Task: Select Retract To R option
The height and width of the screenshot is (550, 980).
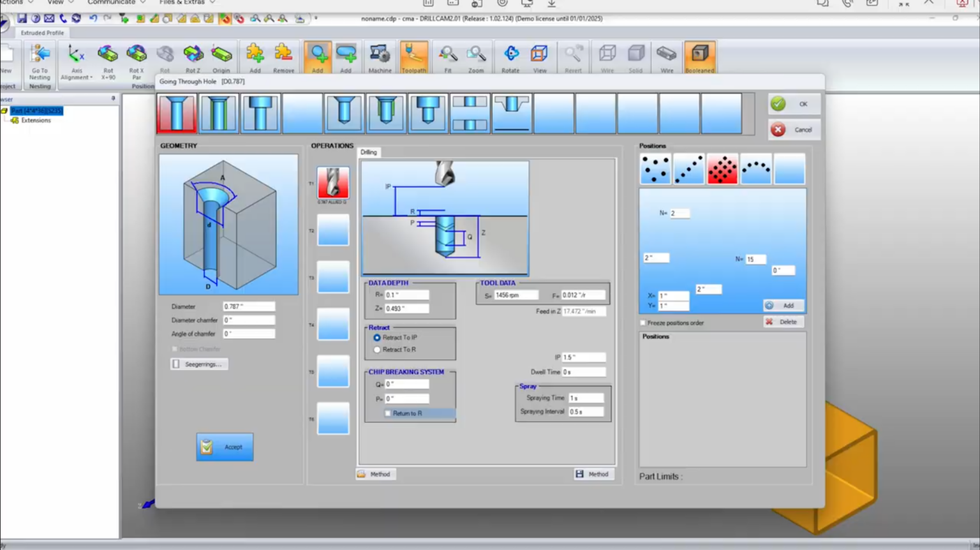Action: click(x=377, y=350)
